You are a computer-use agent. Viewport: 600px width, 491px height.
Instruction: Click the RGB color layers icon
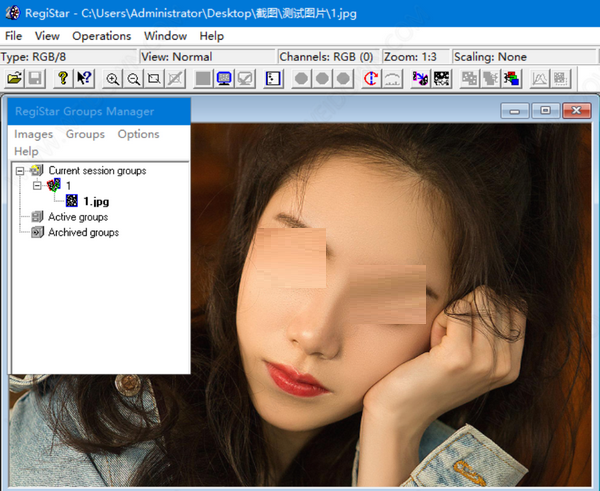coord(512,79)
